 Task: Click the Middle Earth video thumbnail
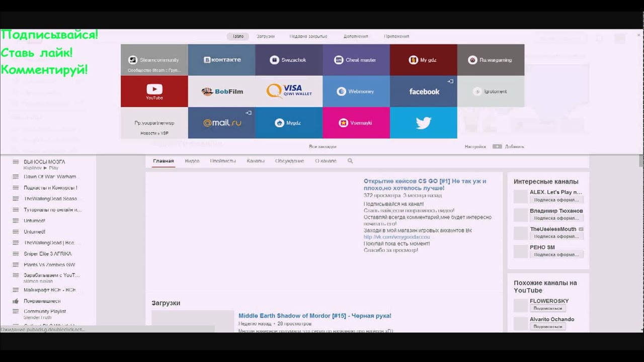point(193,321)
